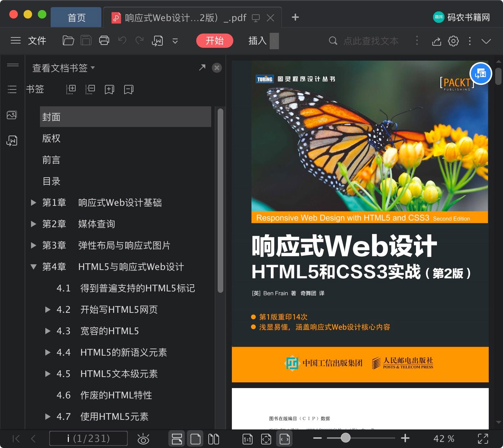Switch to the 响应式Web设计 pdf tab

click(186, 18)
